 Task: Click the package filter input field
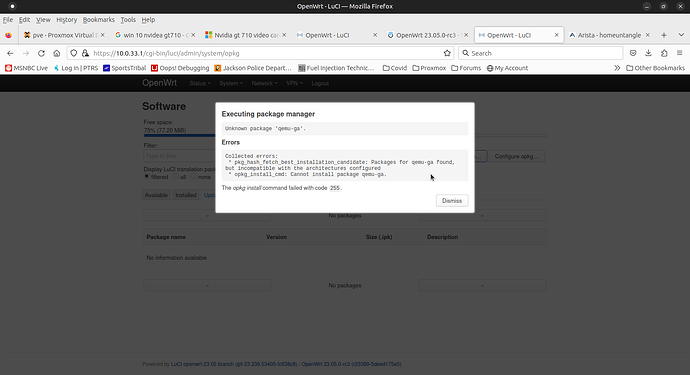tap(180, 156)
